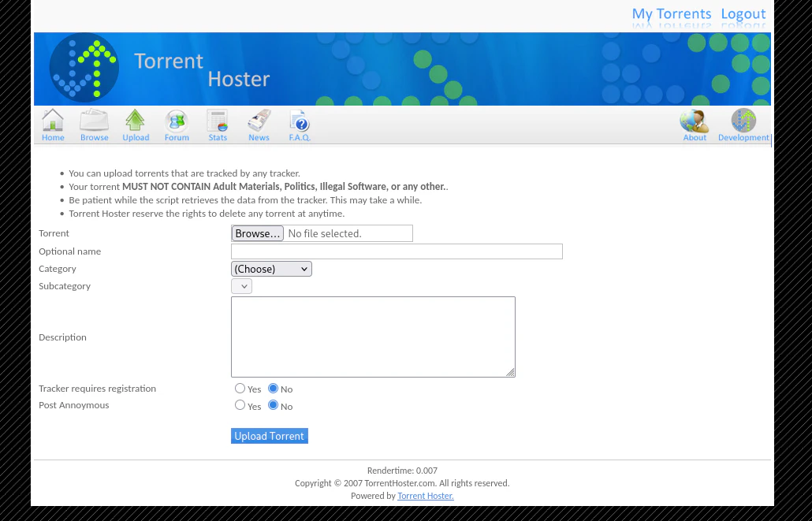Open Development via its text label
This screenshot has width=812, height=521.
(743, 137)
